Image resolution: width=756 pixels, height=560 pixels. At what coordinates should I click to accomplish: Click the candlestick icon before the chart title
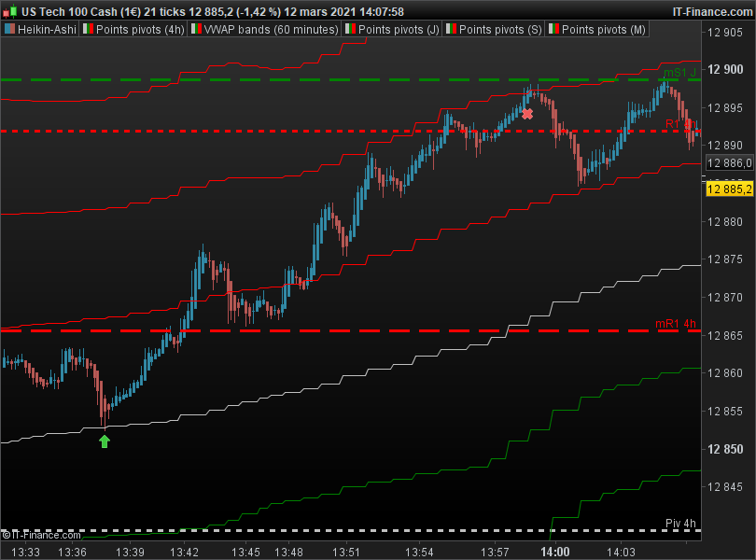[9, 11]
